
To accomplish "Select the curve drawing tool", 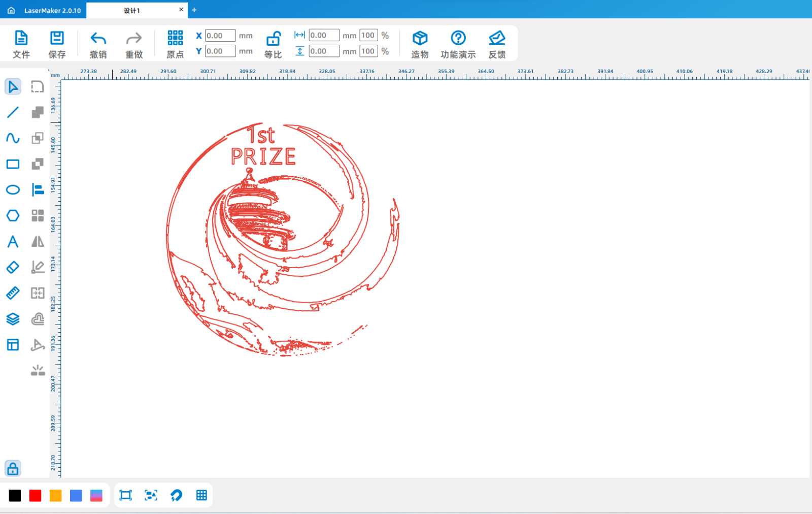I will click(13, 138).
